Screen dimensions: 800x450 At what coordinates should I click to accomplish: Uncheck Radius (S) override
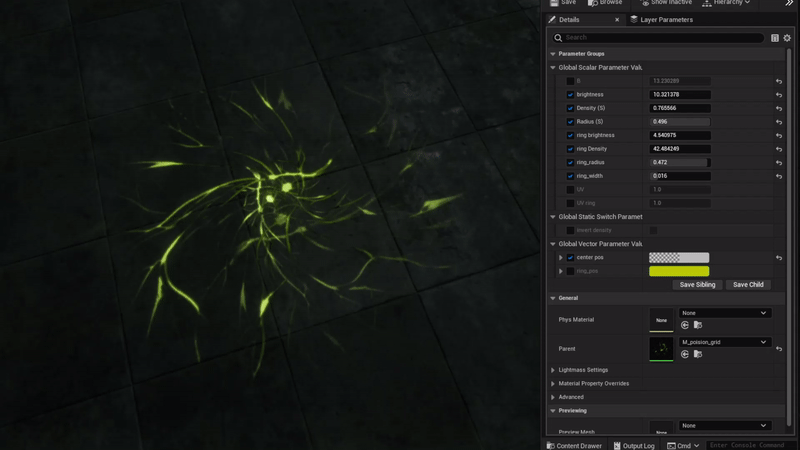coord(570,122)
